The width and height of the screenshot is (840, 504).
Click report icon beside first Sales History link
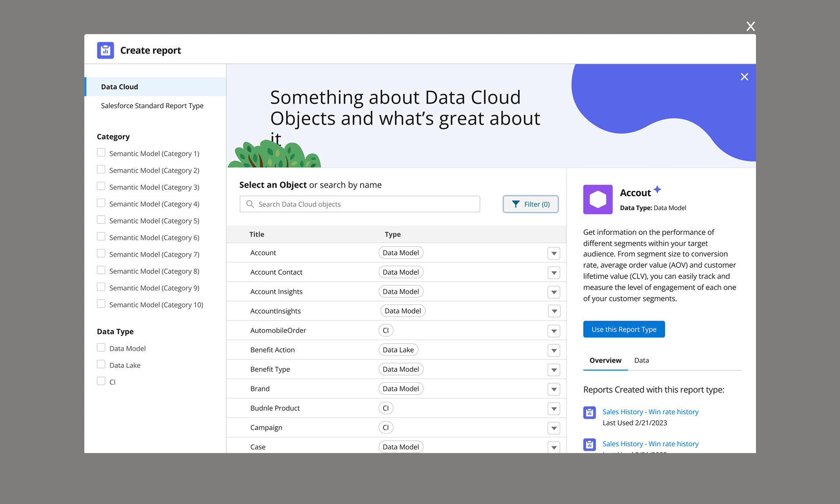pyautogui.click(x=589, y=413)
